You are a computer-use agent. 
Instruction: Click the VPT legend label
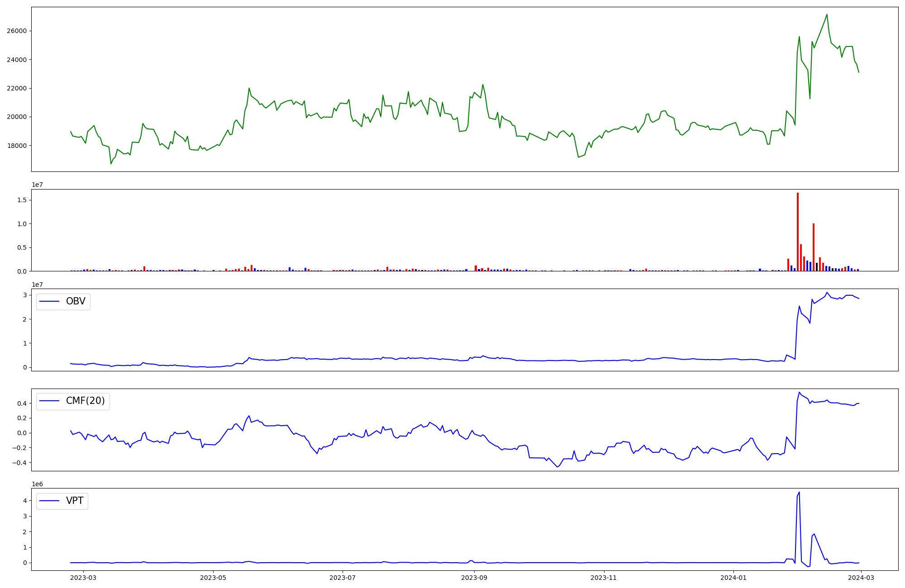[x=75, y=501]
